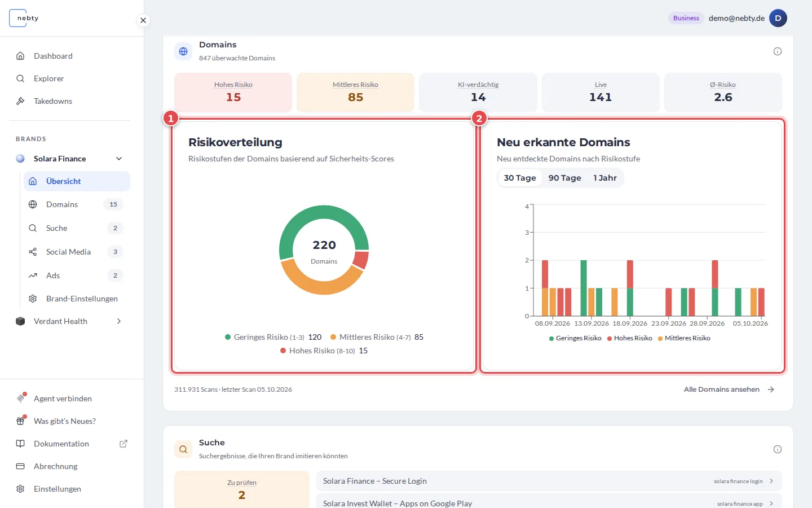Image resolution: width=812 pixels, height=508 pixels.
Task: Open Ads section
Action: [77, 275]
